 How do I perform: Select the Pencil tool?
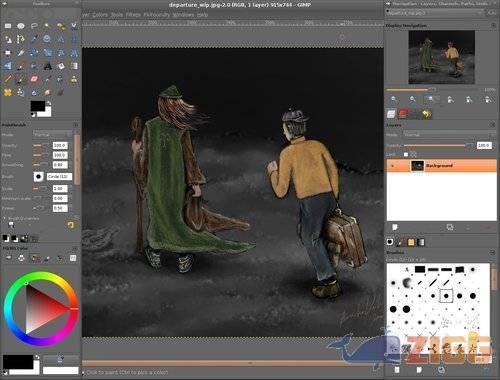point(8,79)
